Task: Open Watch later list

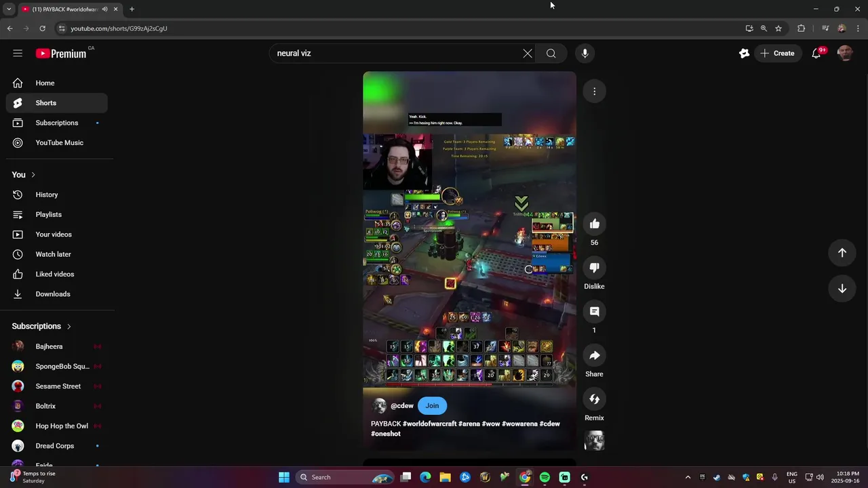Action: [x=57, y=254]
